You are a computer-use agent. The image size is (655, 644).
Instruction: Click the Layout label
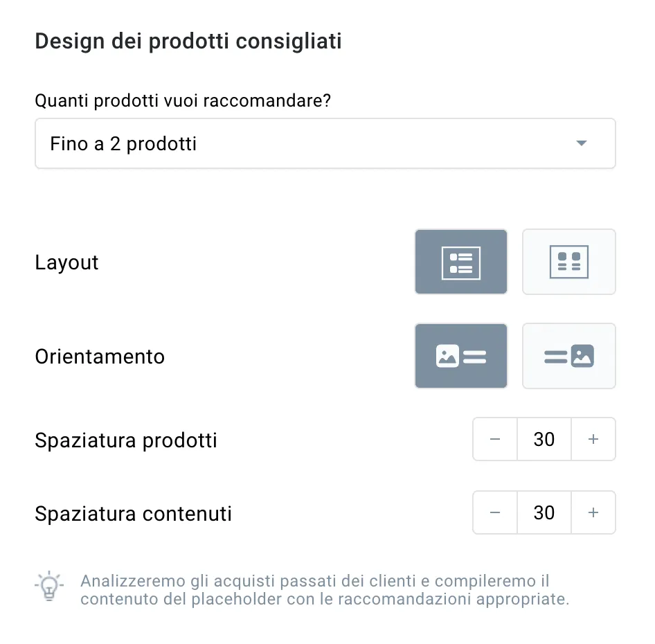click(67, 262)
